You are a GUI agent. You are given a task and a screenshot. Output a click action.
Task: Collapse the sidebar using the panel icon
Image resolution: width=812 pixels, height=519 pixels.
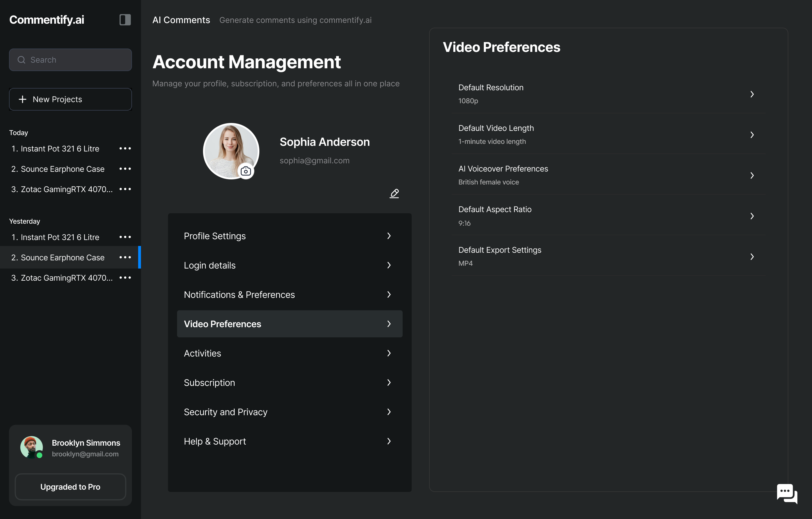click(125, 19)
